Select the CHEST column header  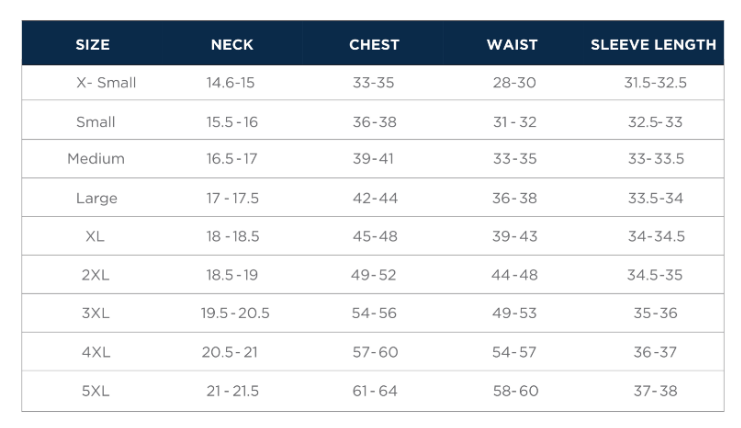point(374,45)
